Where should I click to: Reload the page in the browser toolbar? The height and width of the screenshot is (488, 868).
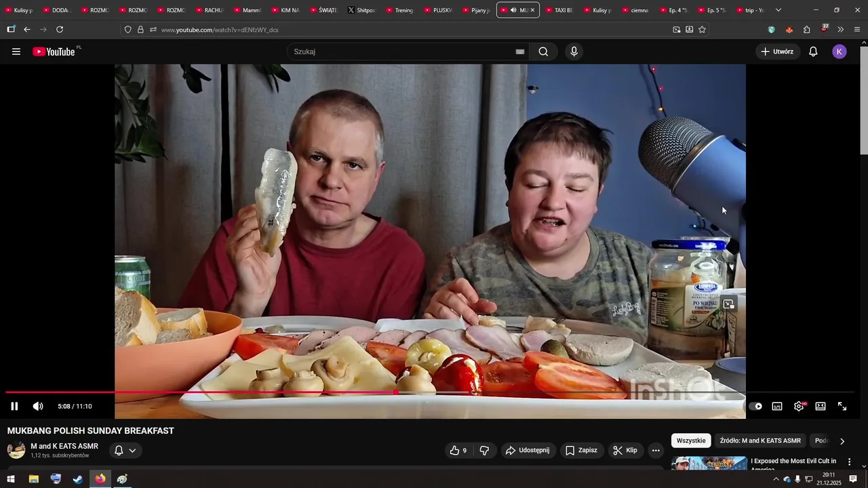(x=60, y=30)
